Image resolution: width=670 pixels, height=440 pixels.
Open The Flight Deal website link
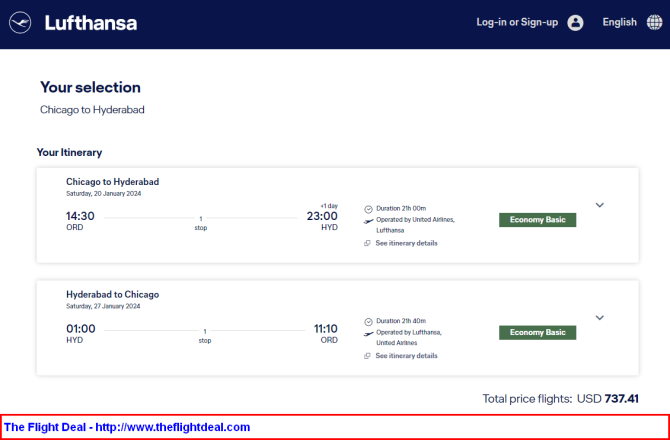(x=127, y=427)
